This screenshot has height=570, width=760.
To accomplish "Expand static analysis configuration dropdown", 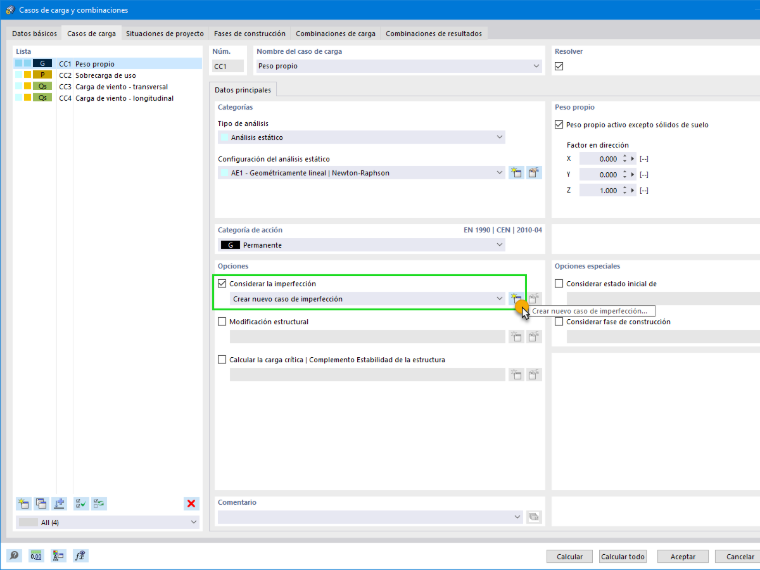I will click(499, 173).
